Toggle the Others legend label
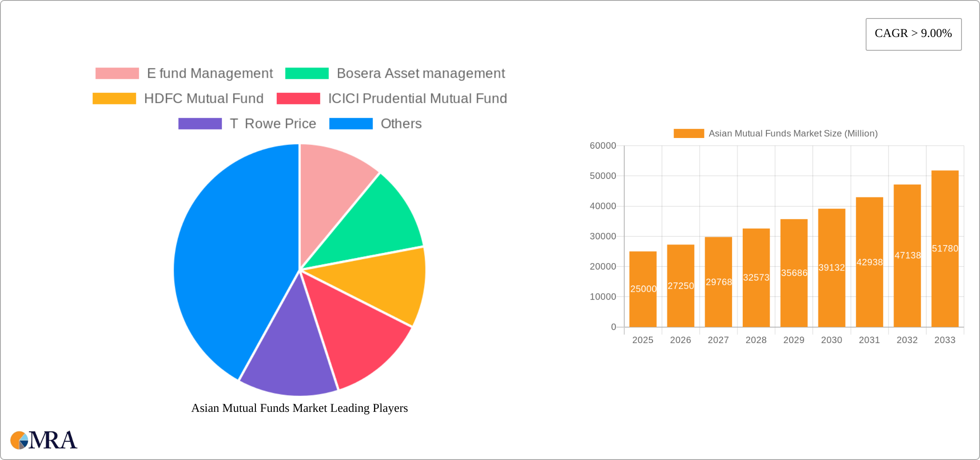 [x=401, y=124]
